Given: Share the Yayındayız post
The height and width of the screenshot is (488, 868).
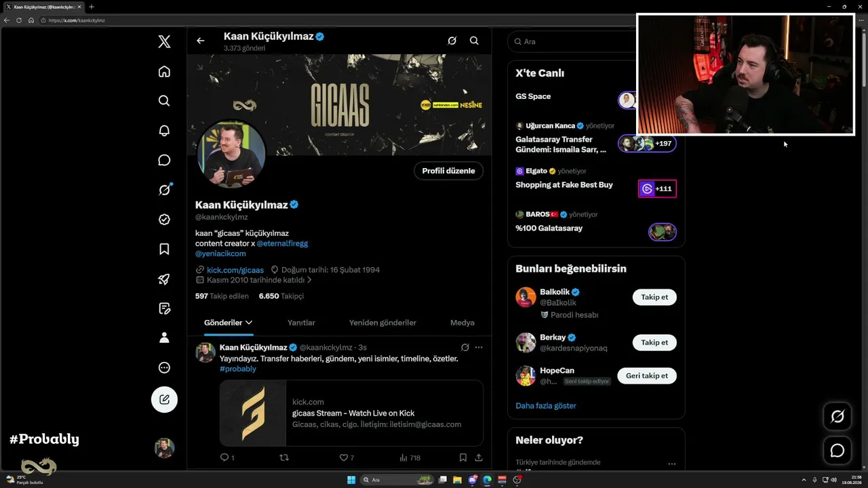Looking at the screenshot, I should point(479,457).
